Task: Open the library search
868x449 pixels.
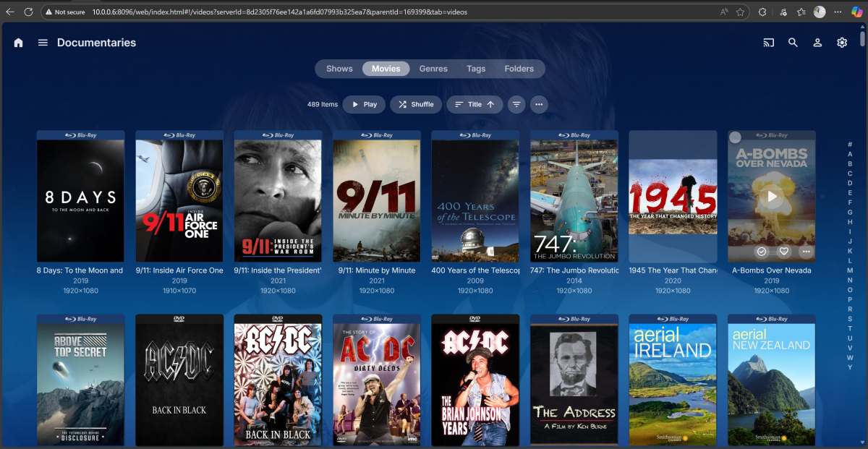Action: click(793, 43)
